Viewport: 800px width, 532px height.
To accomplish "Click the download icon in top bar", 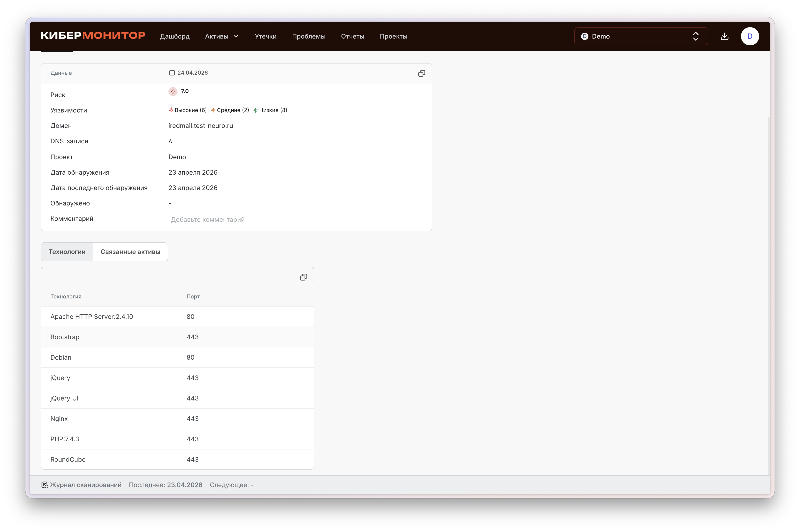I will pos(724,36).
